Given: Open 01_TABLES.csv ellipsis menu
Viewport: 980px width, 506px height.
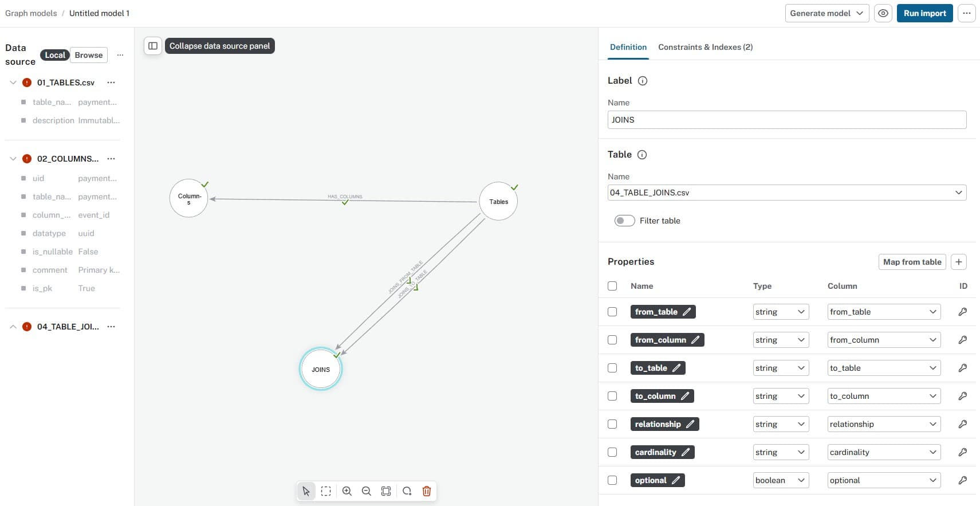Looking at the screenshot, I should (x=111, y=83).
